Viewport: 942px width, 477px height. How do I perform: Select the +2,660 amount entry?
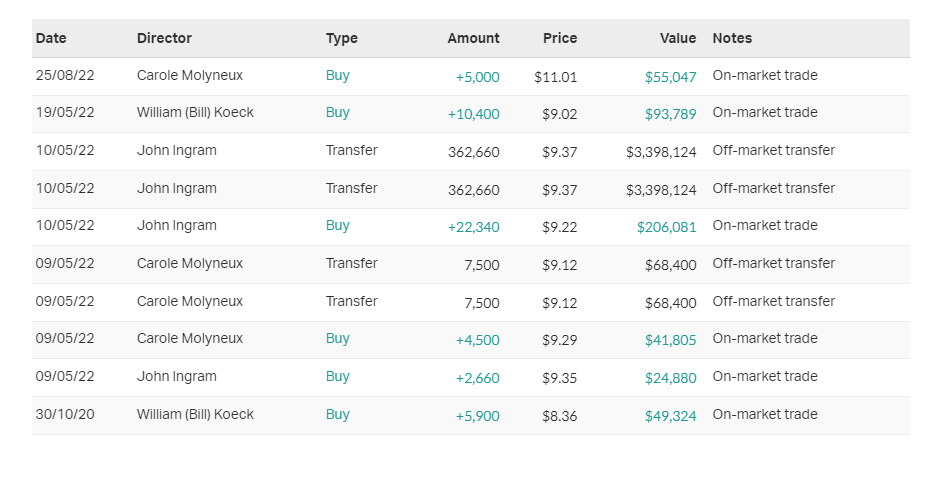click(x=477, y=378)
